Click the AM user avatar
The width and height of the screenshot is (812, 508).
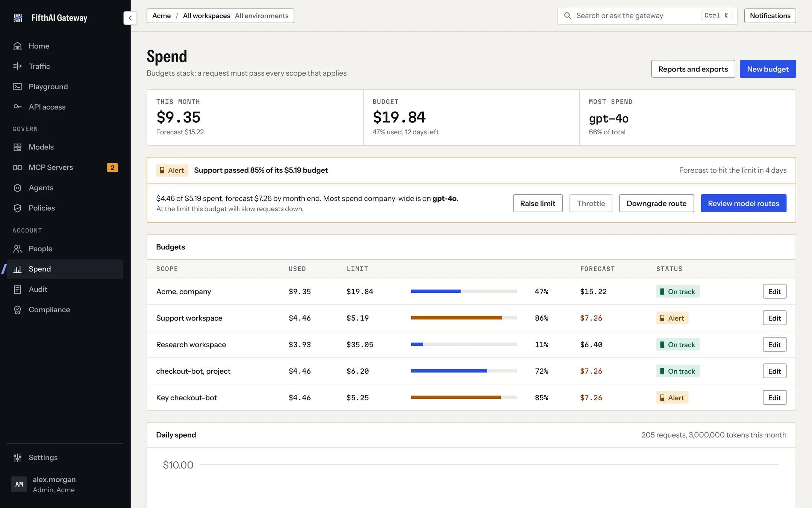pos(19,484)
